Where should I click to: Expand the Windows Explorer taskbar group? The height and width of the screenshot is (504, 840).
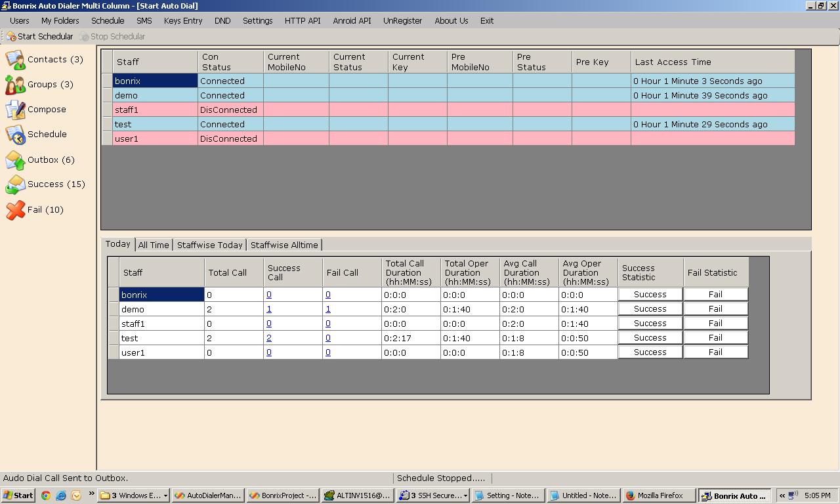click(x=134, y=495)
